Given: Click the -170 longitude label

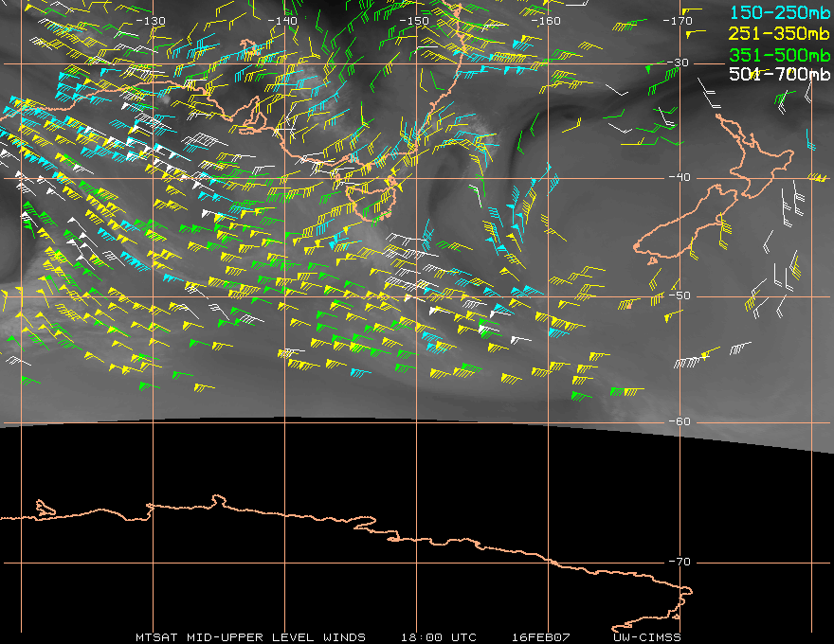Looking at the screenshot, I should (678, 21).
